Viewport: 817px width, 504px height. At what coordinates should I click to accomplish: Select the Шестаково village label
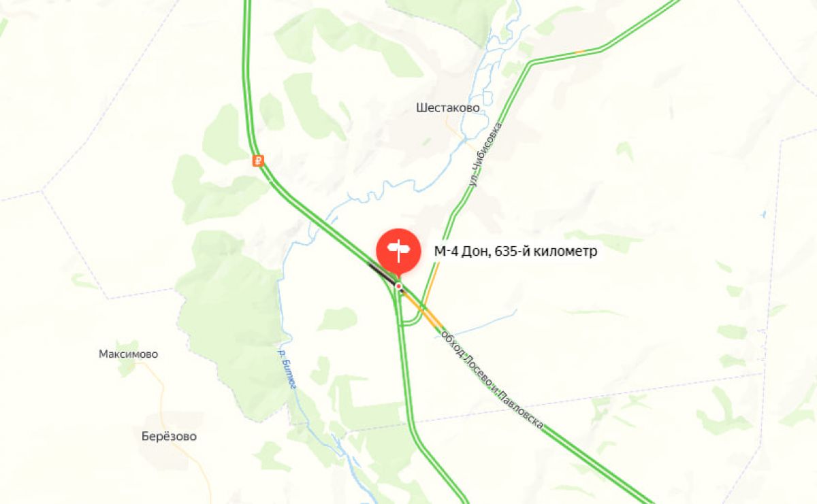point(448,107)
